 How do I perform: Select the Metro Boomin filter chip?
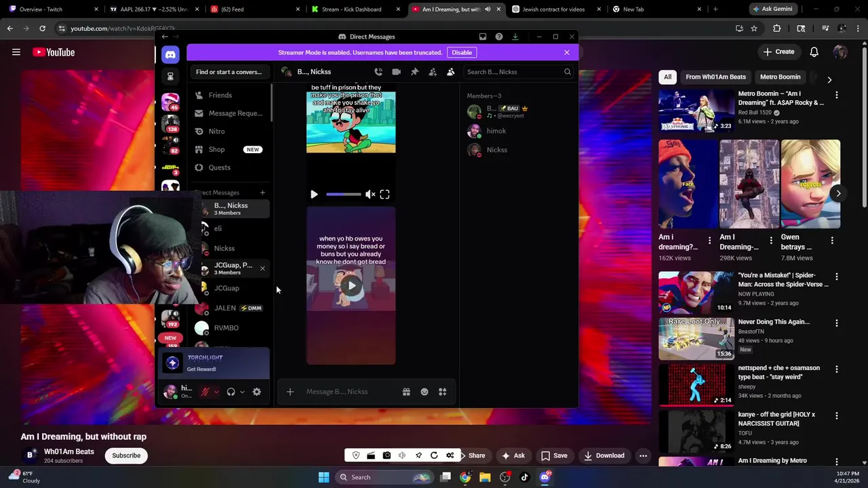780,77
